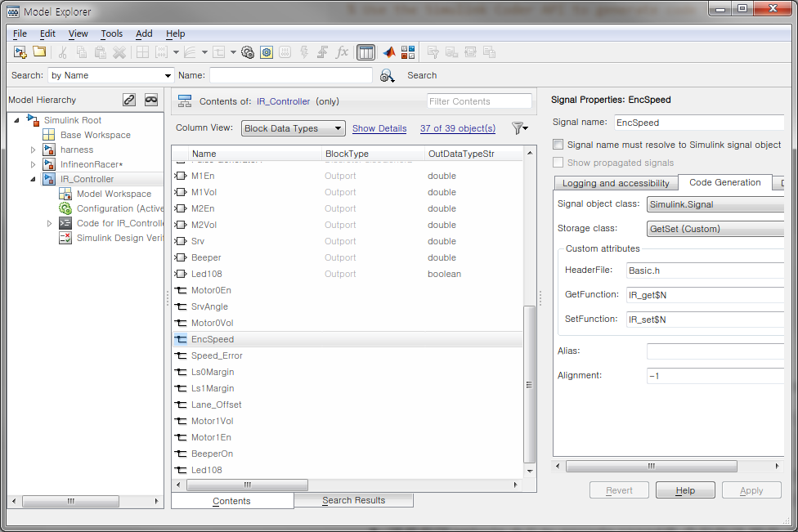
Task: Select the Lane_Offset signal row
Action: pos(347,405)
